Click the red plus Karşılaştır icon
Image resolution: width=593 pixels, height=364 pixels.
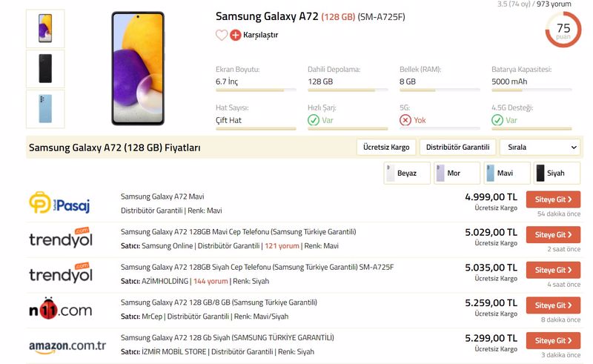(x=235, y=35)
